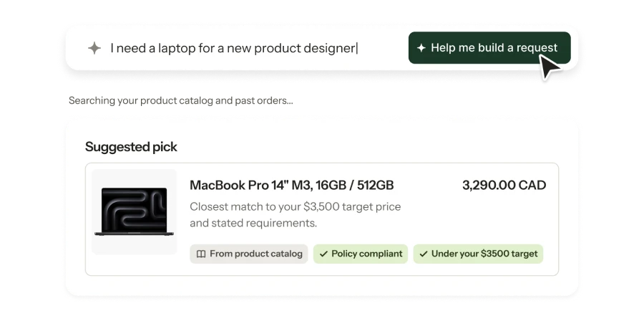Click the closest match description text
This screenshot has height=321, width=644.
coord(295,214)
